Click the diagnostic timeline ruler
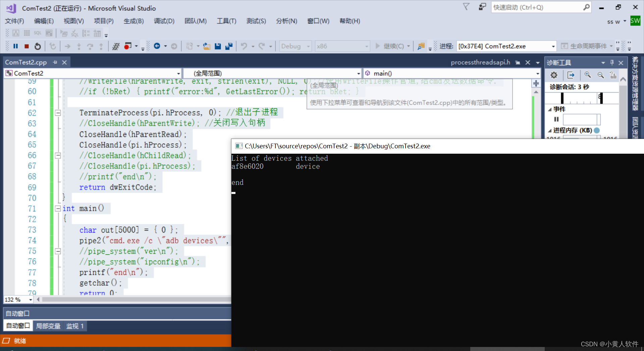Image resolution: width=644 pixels, height=351 pixels. point(582,98)
